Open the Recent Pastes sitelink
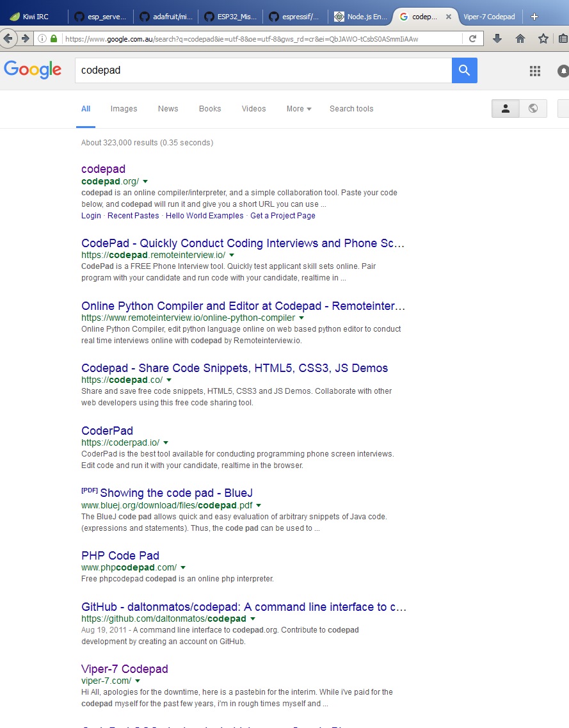The height and width of the screenshot is (728, 569). [133, 215]
